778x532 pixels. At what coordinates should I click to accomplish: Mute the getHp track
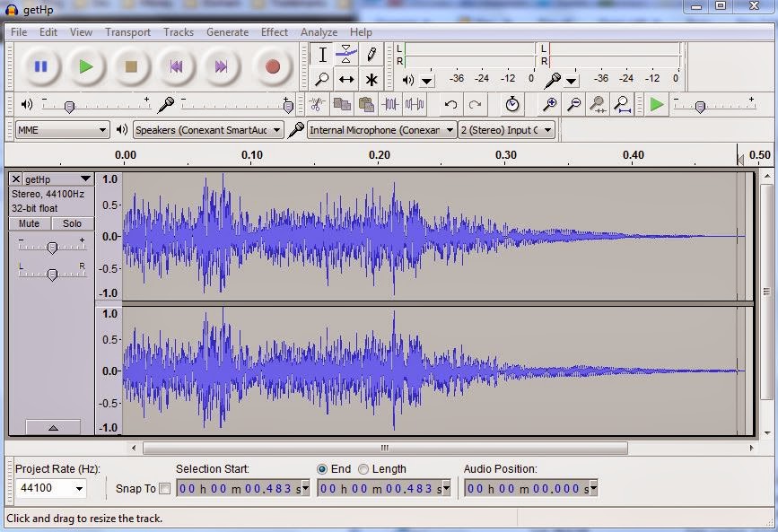pos(28,223)
